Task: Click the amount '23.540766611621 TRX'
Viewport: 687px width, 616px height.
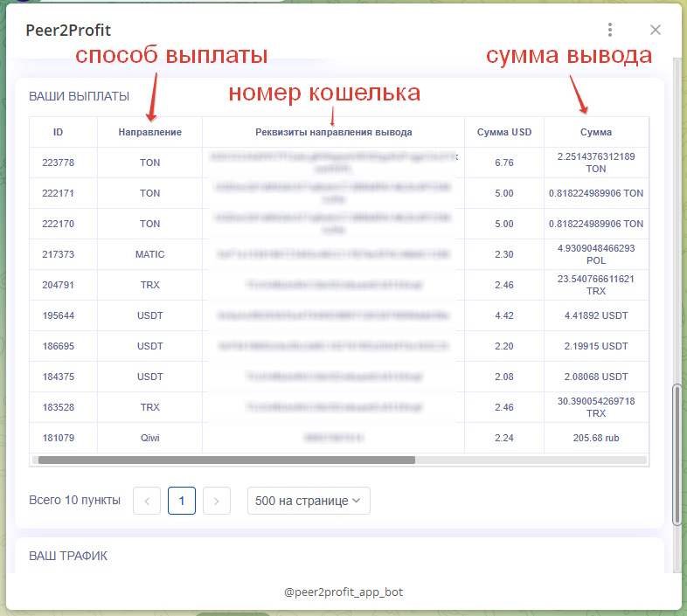Action: pyautogui.click(x=596, y=285)
